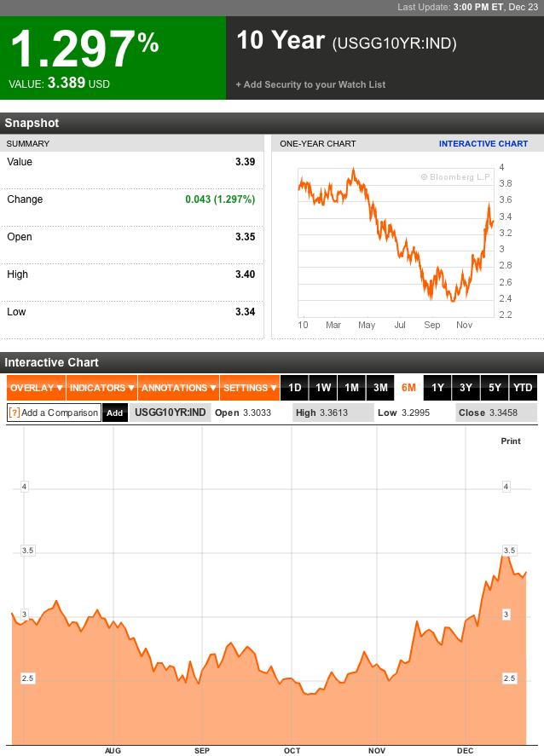The height and width of the screenshot is (756, 544).
Task: Select the 1D time range
Action: [x=294, y=388]
